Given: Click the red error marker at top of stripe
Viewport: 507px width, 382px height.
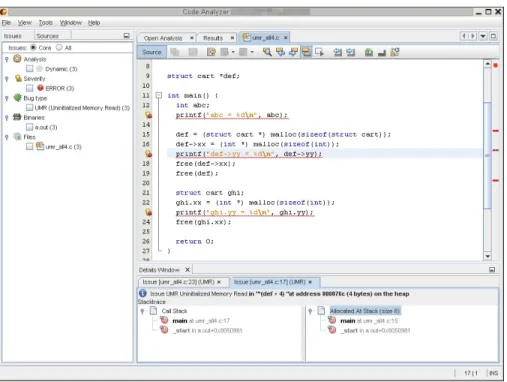Looking at the screenshot, I should tap(496, 65).
